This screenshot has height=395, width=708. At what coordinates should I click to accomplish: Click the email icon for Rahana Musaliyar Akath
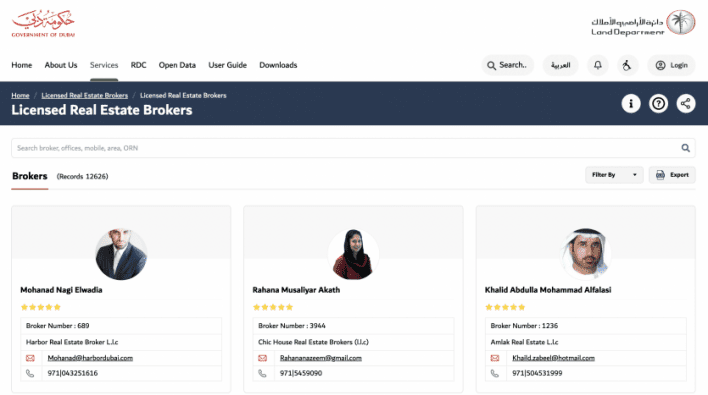(x=262, y=358)
